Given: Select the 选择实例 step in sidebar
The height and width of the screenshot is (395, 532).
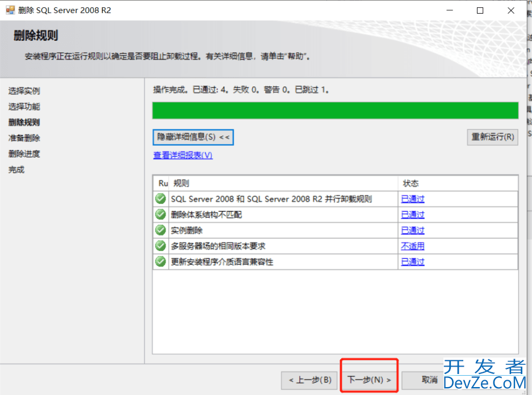Looking at the screenshot, I should click(24, 91).
